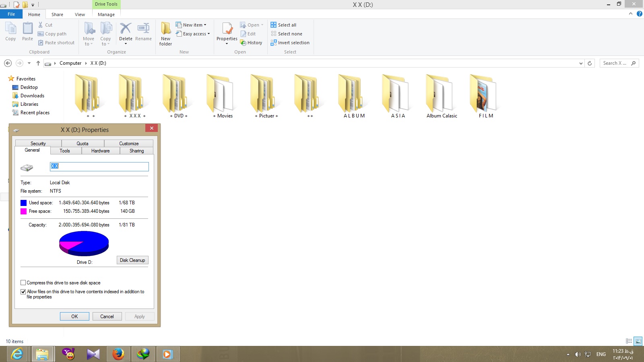
Task: Go up one level with Up arrow
Action: click(38, 63)
